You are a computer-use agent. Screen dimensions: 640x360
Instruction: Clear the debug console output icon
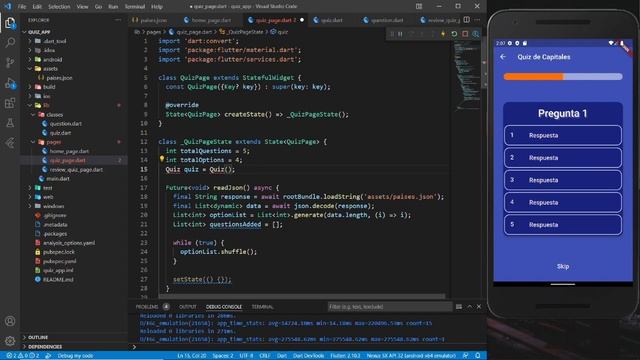pos(459,307)
